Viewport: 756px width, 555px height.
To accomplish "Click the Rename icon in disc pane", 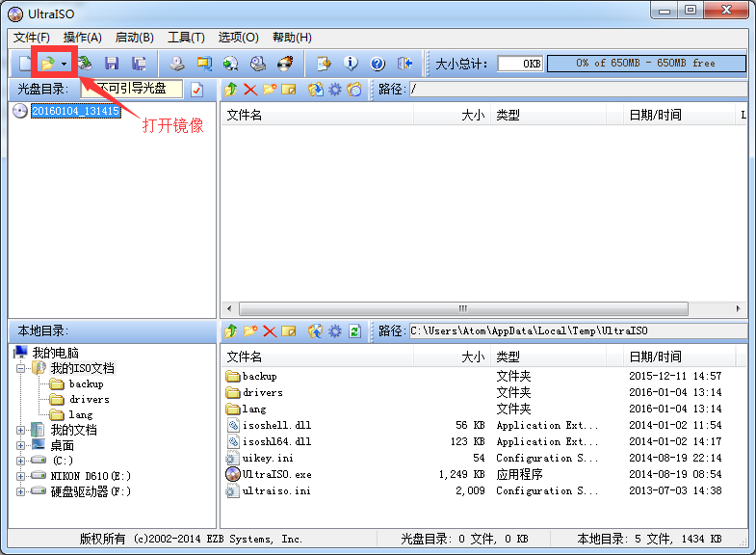I will pyautogui.click(x=288, y=90).
